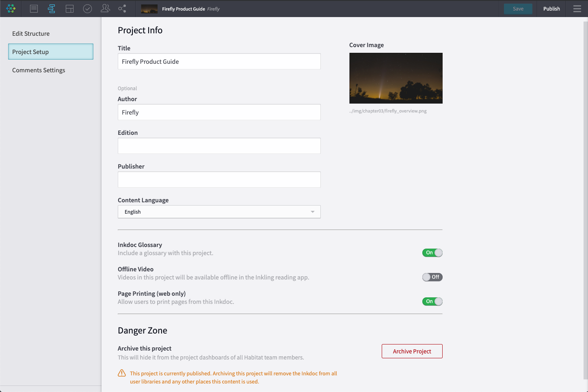Screen dimensions: 588x392
Task: Open the layout panel icon
Action: 69,9
